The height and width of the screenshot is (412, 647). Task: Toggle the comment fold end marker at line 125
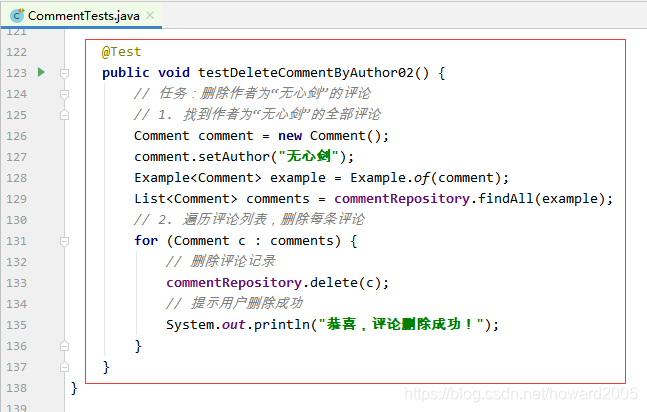(64, 115)
